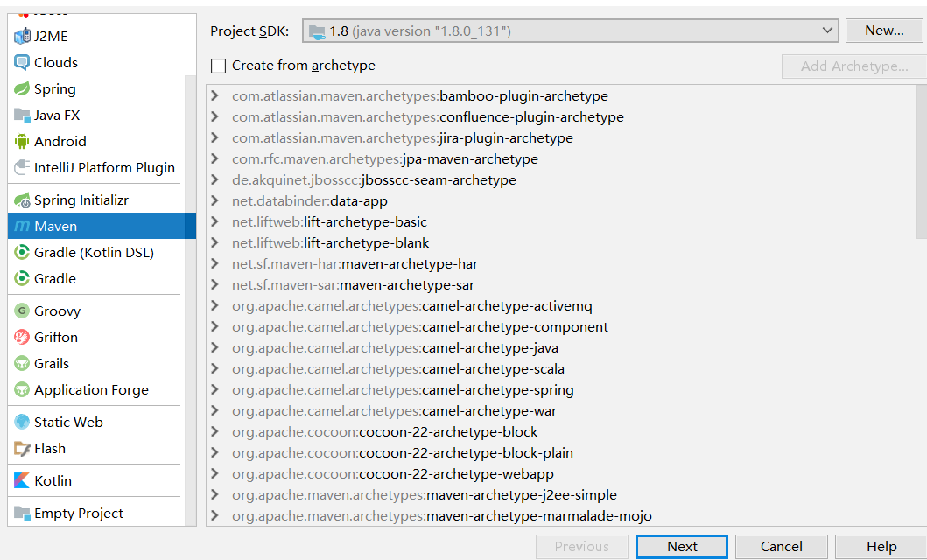Viewport: 927px width, 560px height.
Task: Click the Flash project icon
Action: click(22, 448)
